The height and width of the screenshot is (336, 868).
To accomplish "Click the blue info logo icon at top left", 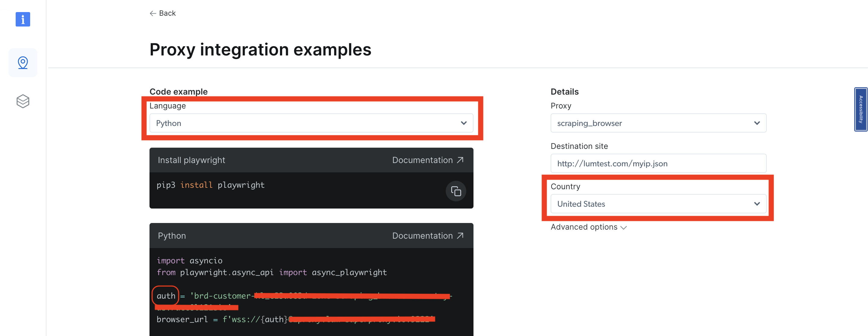I will click(22, 19).
